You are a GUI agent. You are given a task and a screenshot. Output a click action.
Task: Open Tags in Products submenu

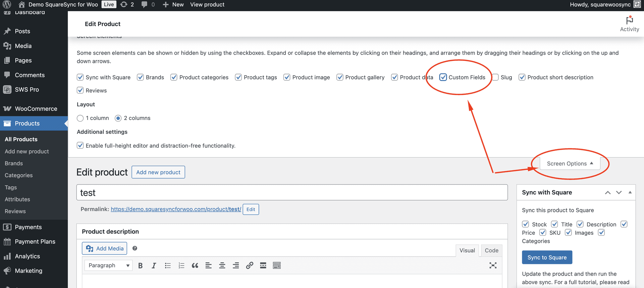point(11,187)
